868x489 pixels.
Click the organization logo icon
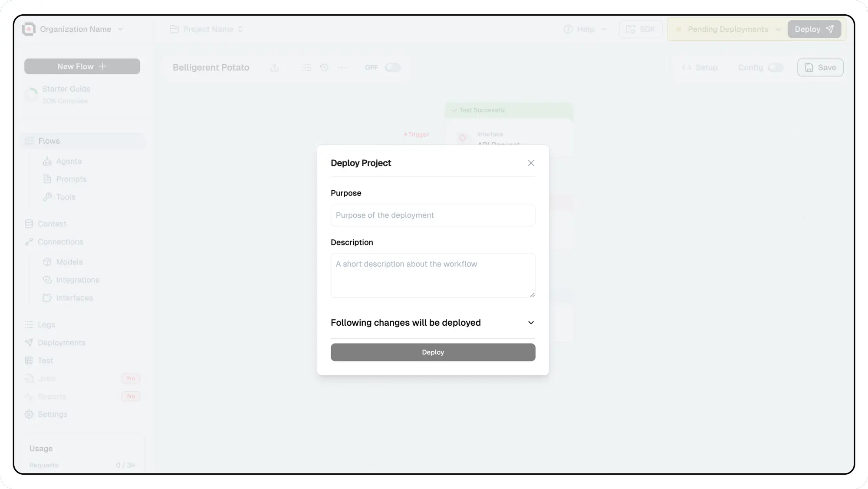(x=29, y=29)
